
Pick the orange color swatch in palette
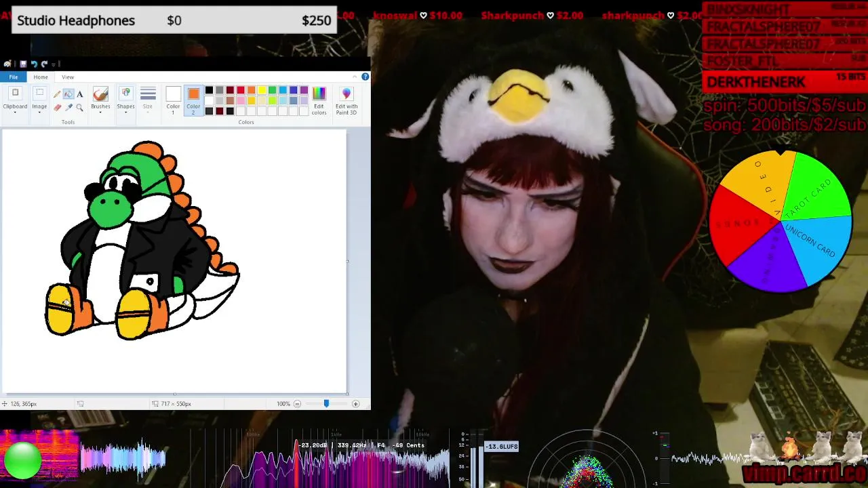[251, 90]
